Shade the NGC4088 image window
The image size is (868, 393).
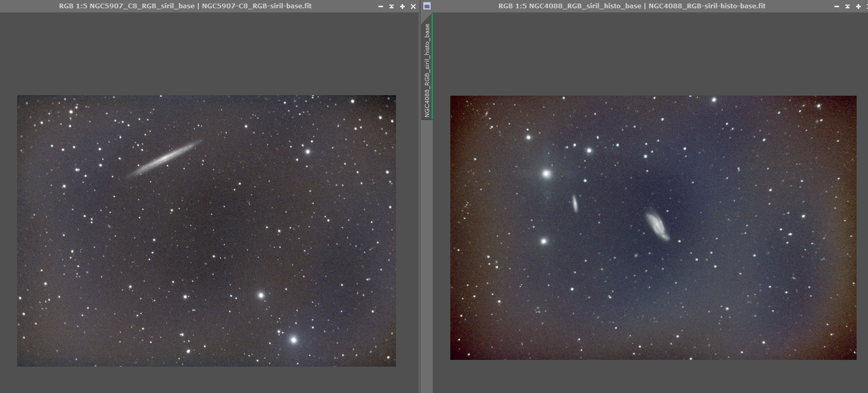pyautogui.click(x=847, y=6)
